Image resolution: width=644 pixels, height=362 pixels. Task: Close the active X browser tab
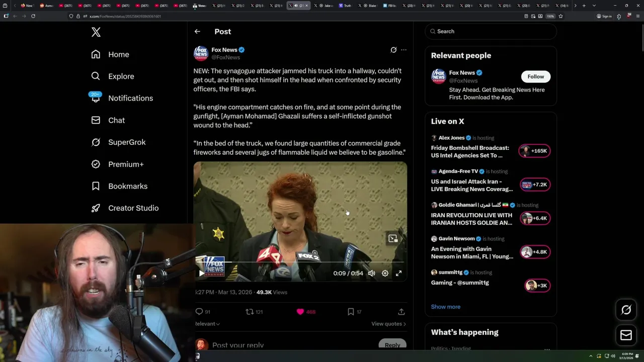306,6
